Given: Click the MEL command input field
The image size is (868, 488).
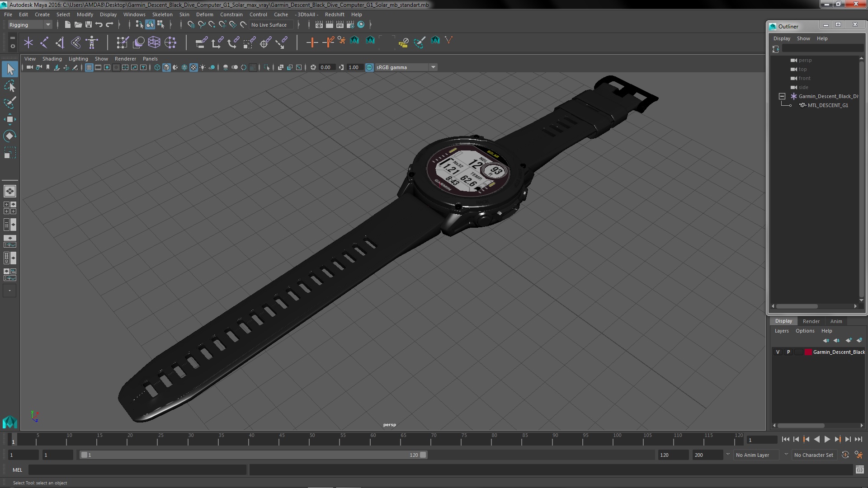Looking at the screenshot, I should pyautogui.click(x=137, y=470).
